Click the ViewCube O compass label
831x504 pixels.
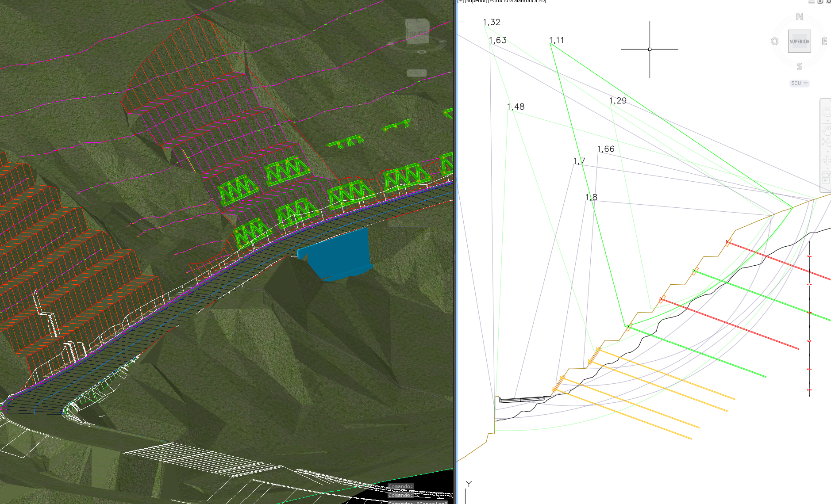(774, 41)
